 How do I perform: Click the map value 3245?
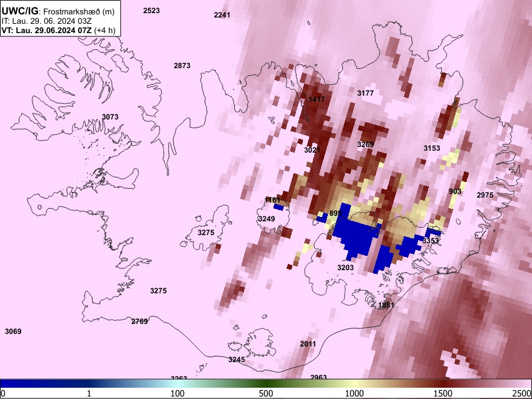(237, 360)
